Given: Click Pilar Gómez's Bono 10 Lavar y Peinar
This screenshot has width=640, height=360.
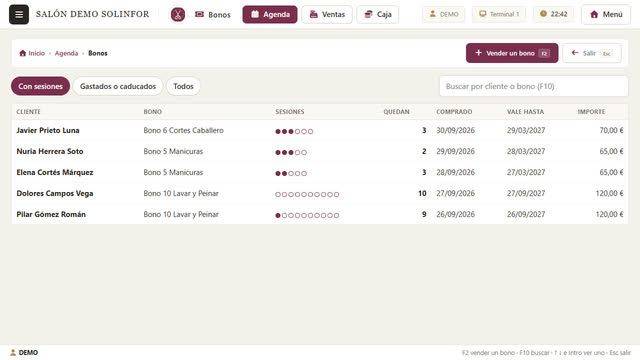Looking at the screenshot, I should [x=181, y=214].
